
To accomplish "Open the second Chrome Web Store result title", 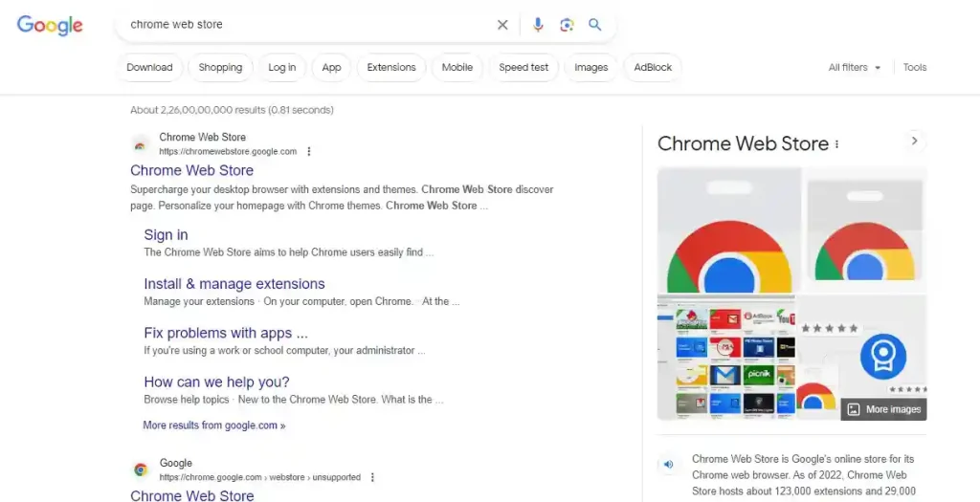I will pos(191,495).
